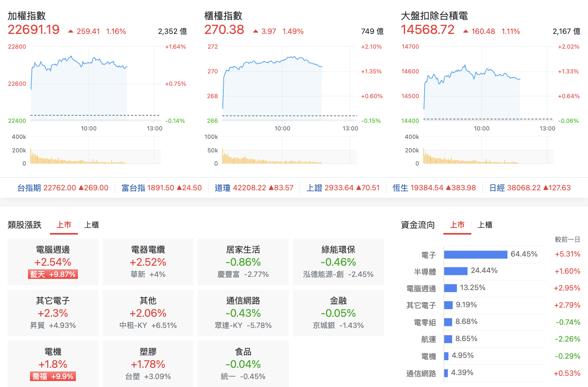Switch to 上櫃 tab under 類股漲跌
The width and height of the screenshot is (588, 387).
point(91,225)
